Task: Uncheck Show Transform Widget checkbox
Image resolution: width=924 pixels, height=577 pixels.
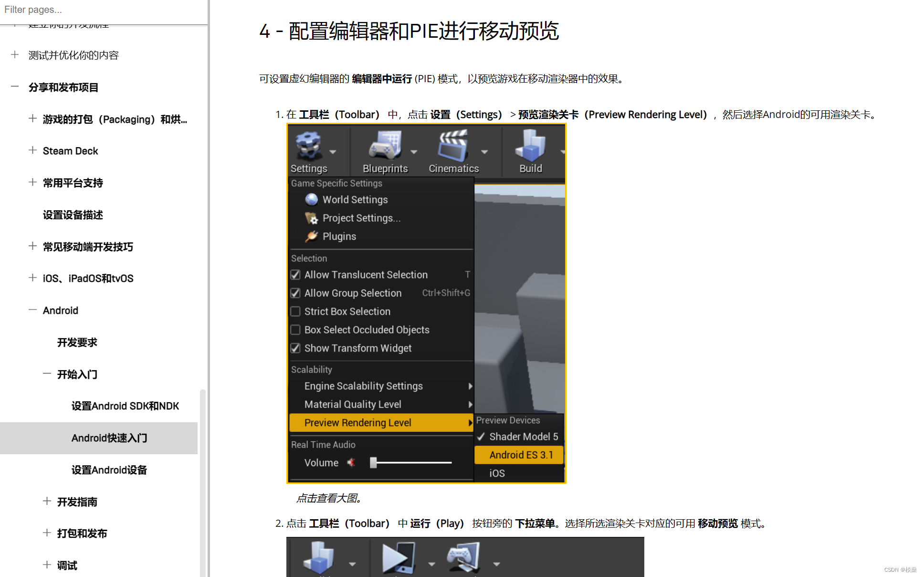Action: (295, 348)
